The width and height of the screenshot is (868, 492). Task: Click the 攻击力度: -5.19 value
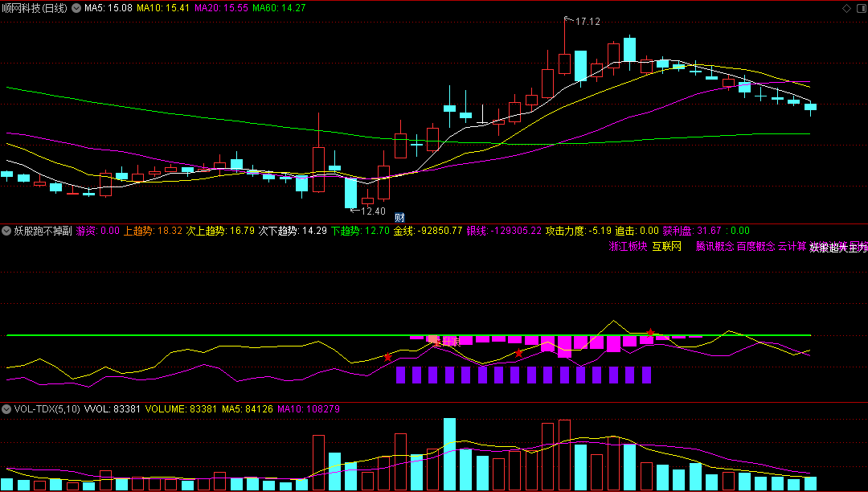click(x=579, y=231)
